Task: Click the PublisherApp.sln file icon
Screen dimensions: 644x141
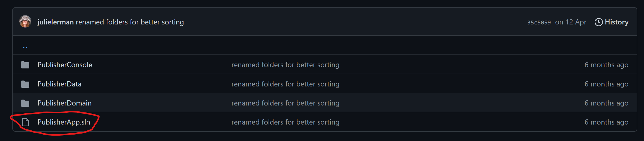Action: [x=25, y=122]
